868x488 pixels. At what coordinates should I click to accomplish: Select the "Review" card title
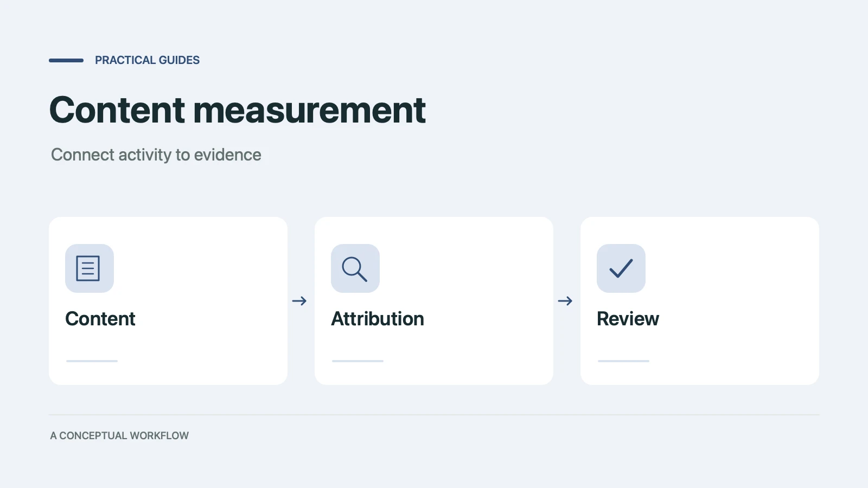628,319
